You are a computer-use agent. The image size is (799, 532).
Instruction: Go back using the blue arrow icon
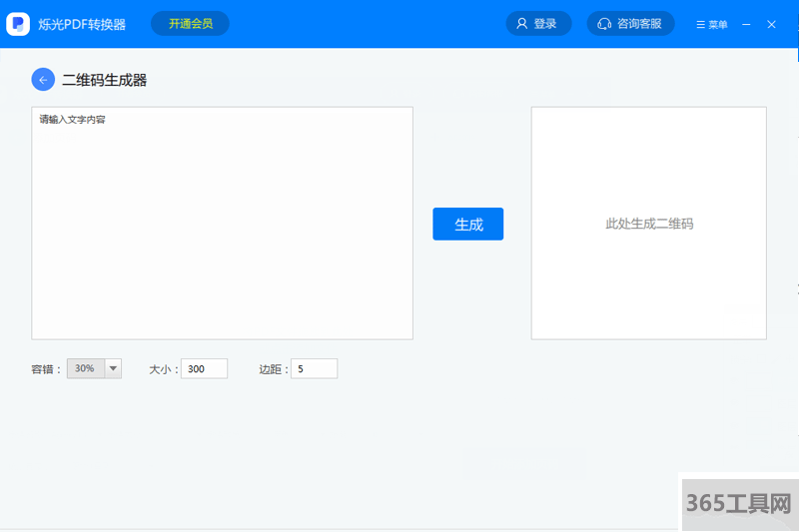[x=43, y=80]
